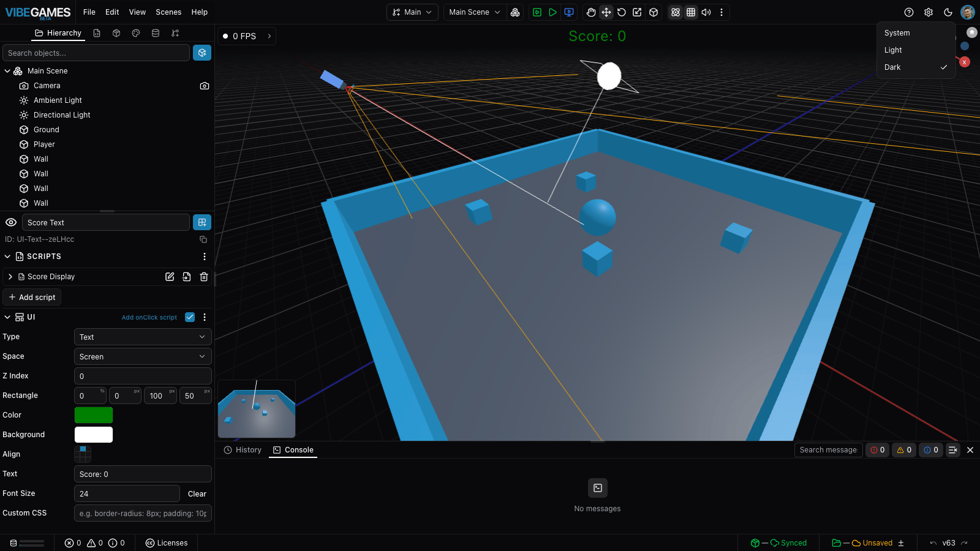Select the Scale tool
Viewport: 980px width, 551px height.
637,12
